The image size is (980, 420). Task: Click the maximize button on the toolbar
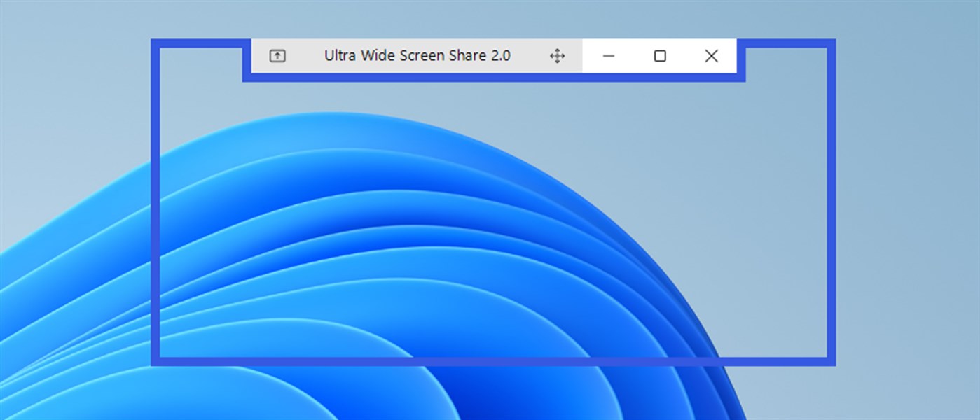(659, 55)
